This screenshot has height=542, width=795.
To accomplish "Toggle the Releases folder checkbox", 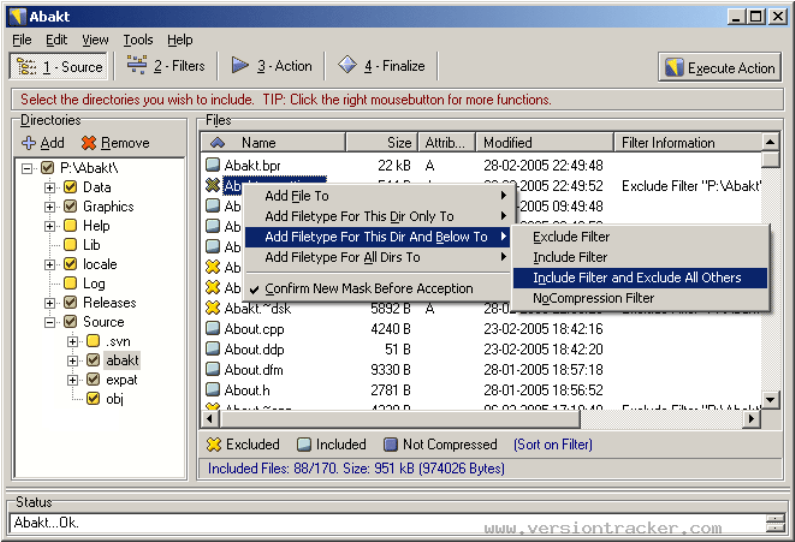I will tap(70, 303).
